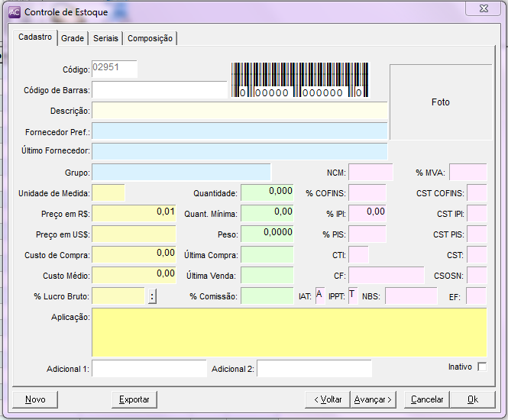Click the Código de Barras input field
508x420 pixels.
point(160,90)
